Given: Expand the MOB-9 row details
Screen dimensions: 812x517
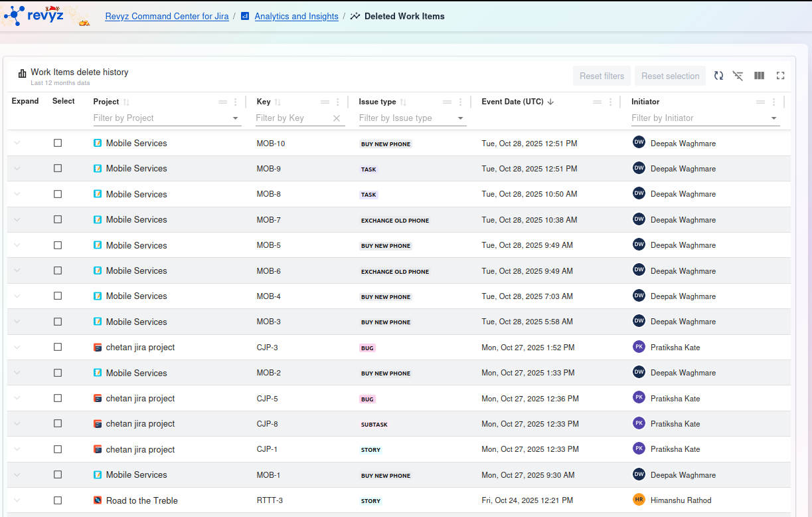Looking at the screenshot, I should (x=17, y=168).
